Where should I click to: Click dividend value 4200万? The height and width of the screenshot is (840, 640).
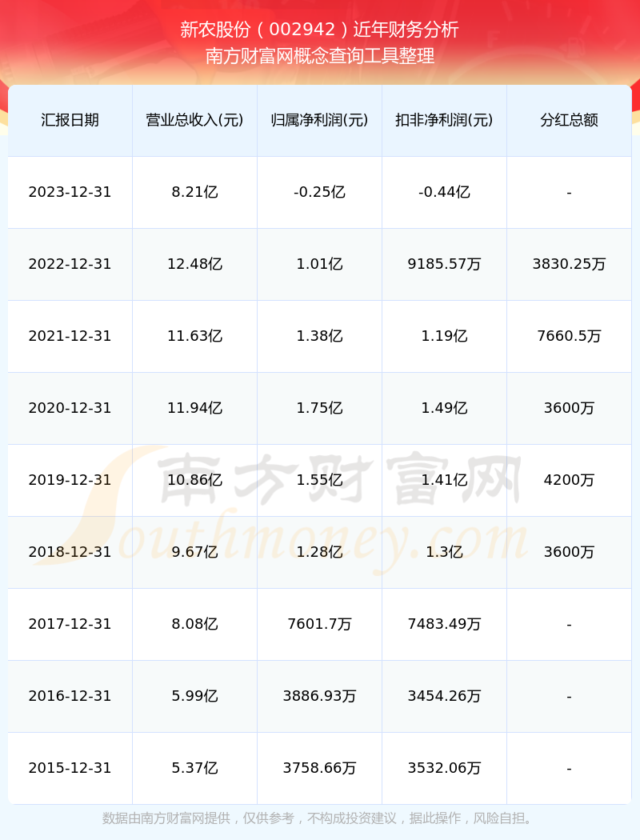[x=570, y=480]
